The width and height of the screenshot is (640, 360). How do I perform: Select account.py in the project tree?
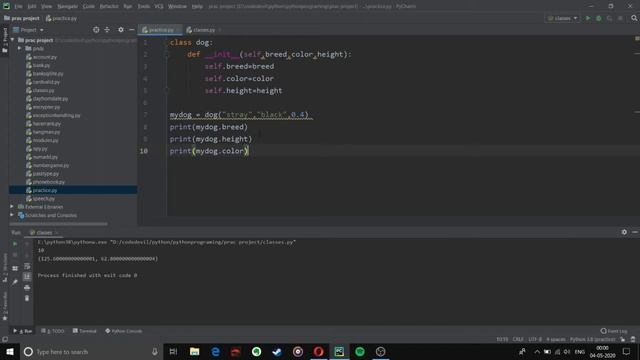click(44, 57)
